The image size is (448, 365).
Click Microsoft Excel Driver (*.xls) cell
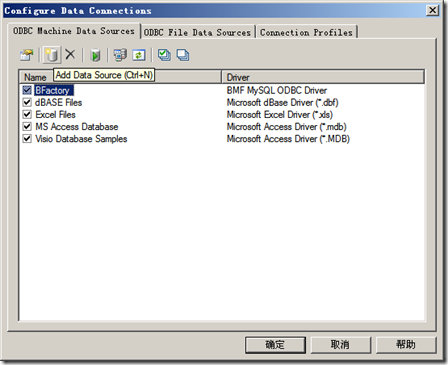point(280,115)
